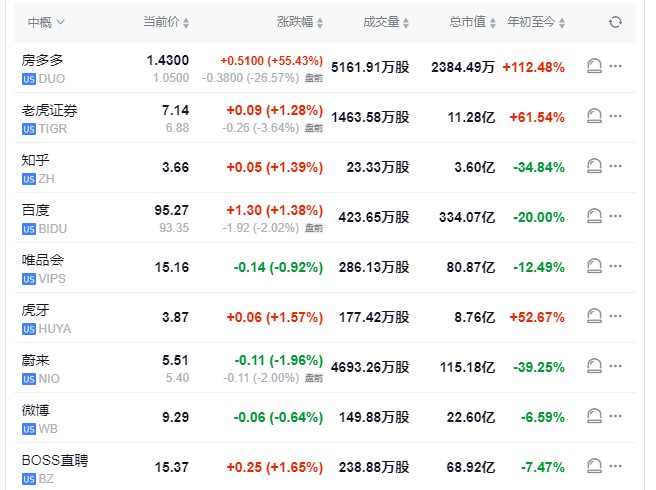Click ticker symbol BIDU

coord(53,229)
